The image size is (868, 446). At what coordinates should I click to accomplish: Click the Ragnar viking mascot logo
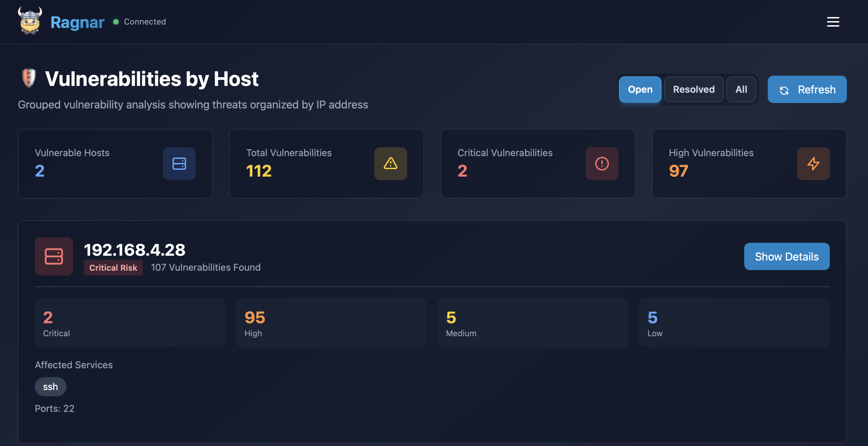tap(30, 21)
